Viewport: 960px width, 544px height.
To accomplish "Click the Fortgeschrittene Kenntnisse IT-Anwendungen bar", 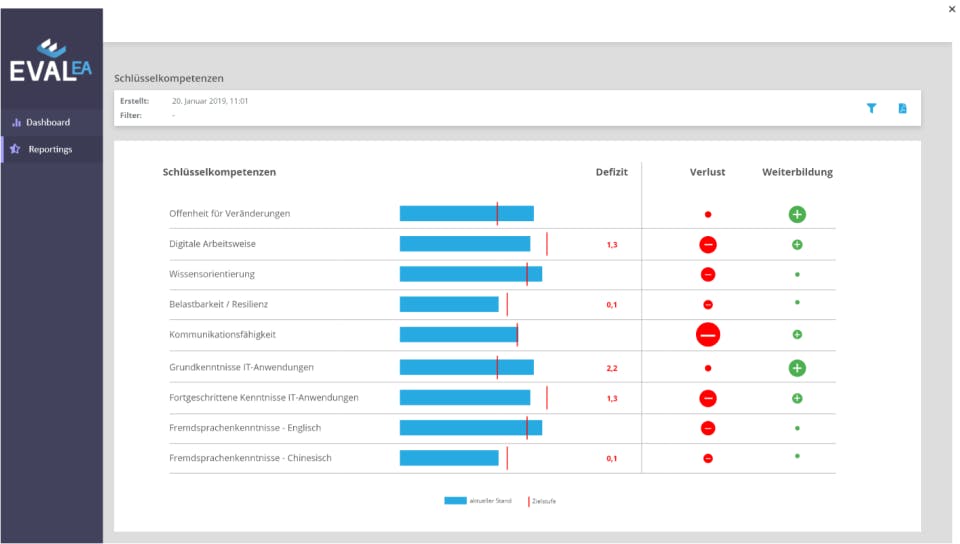I will [x=465, y=398].
